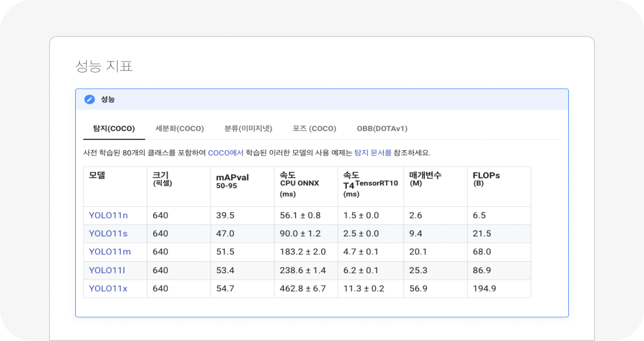
Task: Follow the COCO에서 link
Action: tap(226, 153)
